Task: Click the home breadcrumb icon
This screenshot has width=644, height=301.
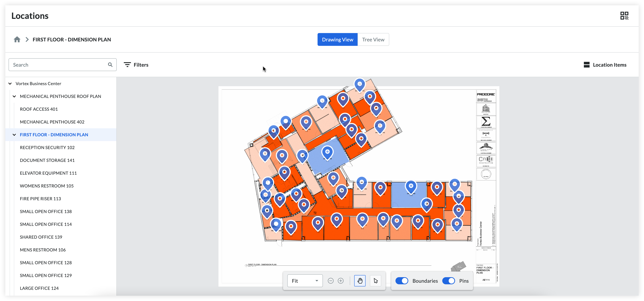Action: point(17,39)
